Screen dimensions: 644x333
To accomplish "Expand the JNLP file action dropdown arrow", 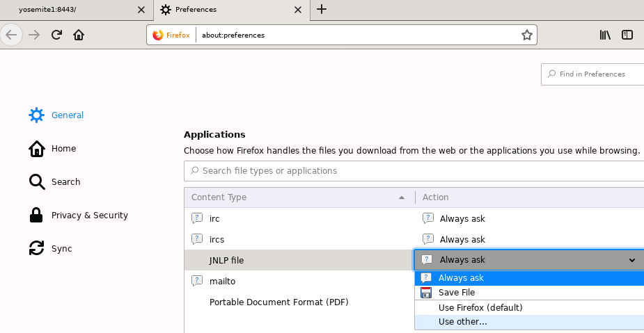I will [x=631, y=260].
